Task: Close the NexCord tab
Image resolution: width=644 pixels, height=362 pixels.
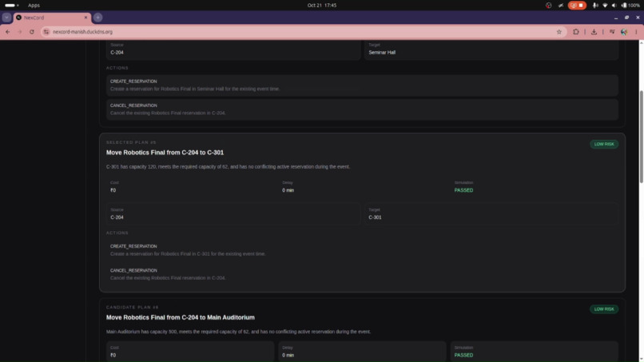Action: point(85,18)
